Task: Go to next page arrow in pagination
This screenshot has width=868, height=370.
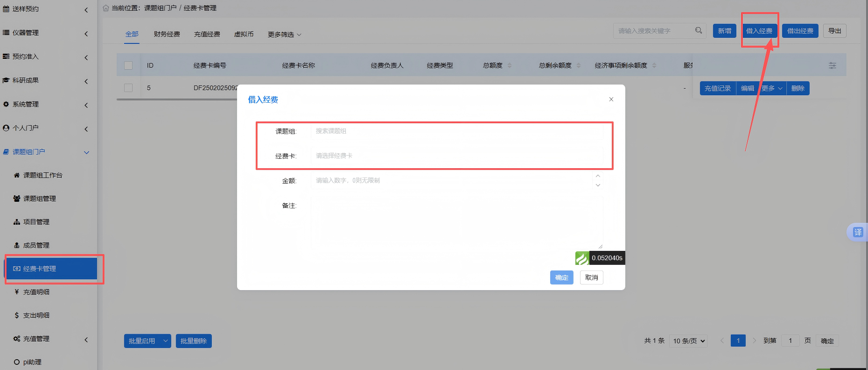Action: 754,341
